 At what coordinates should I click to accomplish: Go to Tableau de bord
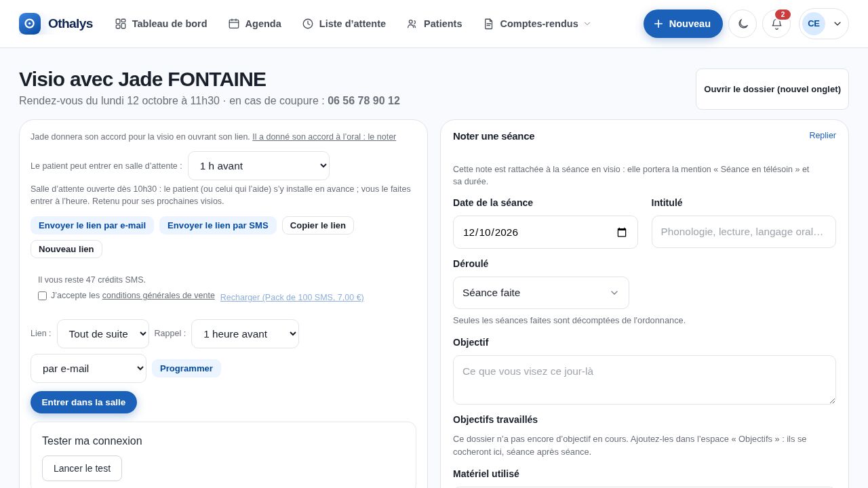[161, 24]
